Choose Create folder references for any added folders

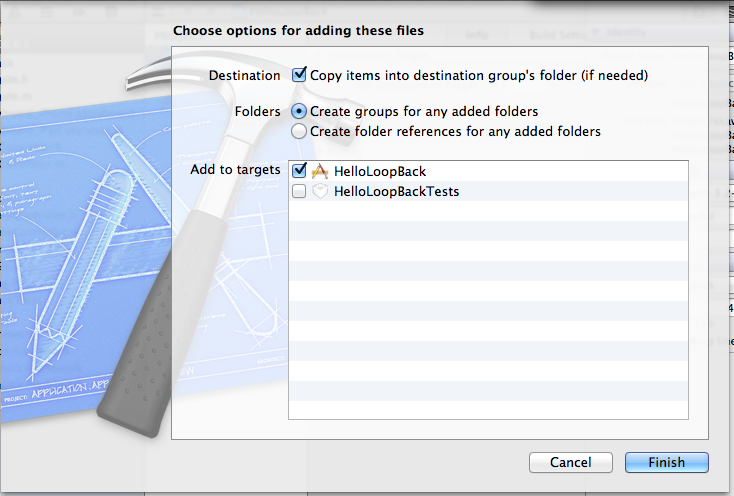click(298, 131)
